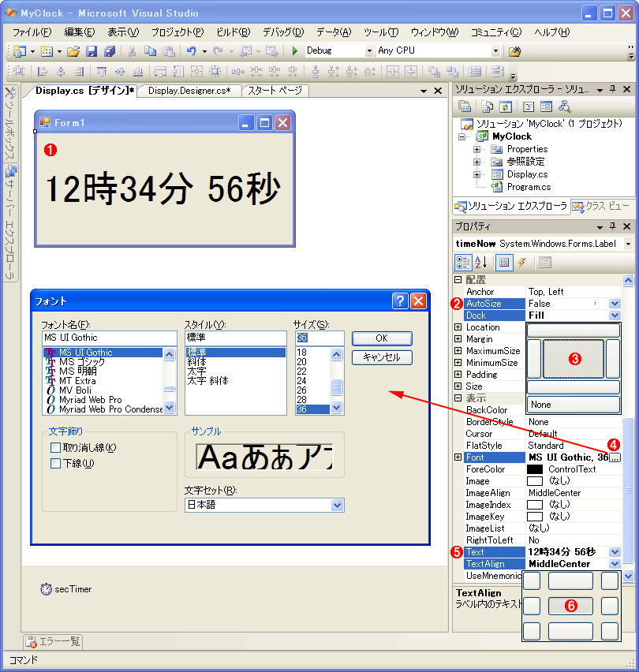Toggle the strikeout checkbox (取り消し線)

tap(55, 448)
